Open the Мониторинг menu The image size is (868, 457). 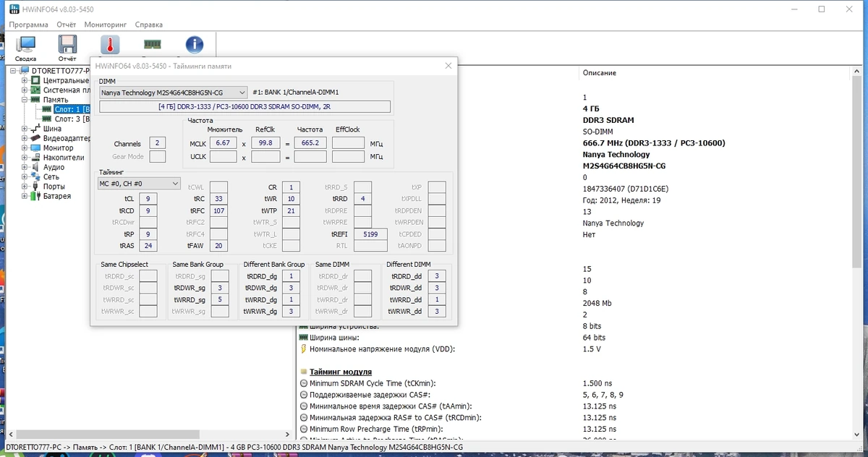point(106,25)
